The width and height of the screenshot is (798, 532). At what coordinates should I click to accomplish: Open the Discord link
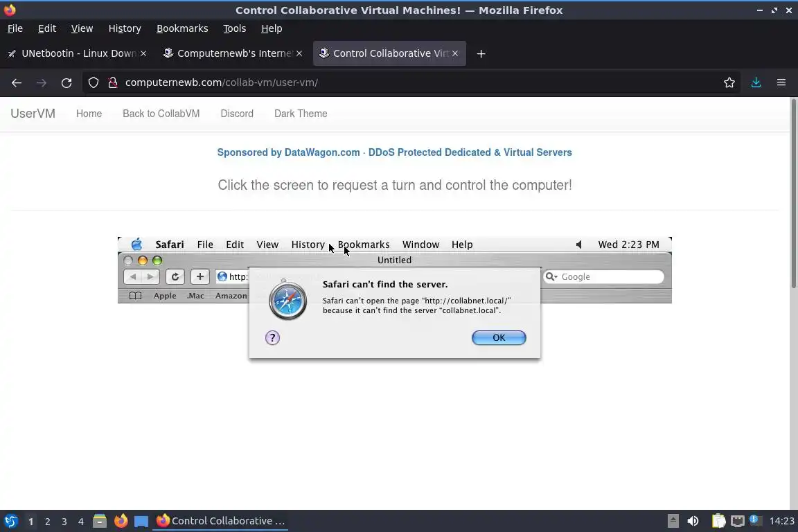click(x=237, y=114)
